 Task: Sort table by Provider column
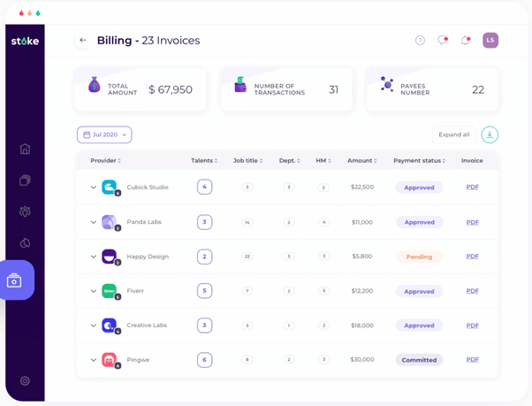[105, 161]
